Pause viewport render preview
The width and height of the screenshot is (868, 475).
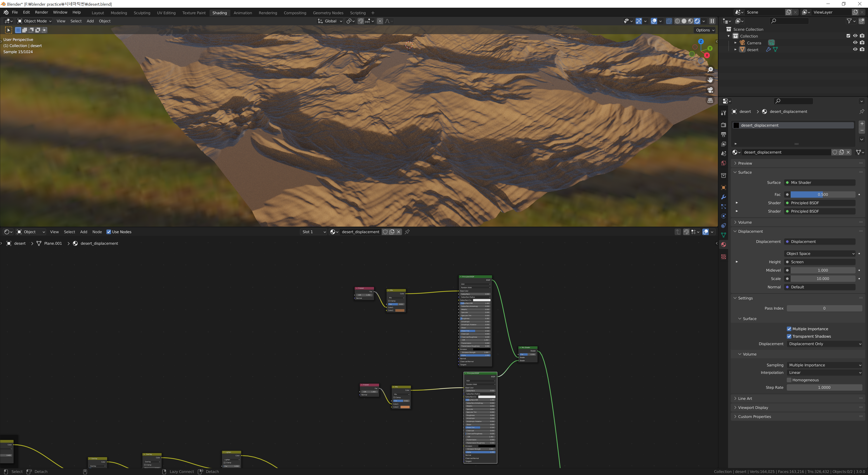click(712, 21)
